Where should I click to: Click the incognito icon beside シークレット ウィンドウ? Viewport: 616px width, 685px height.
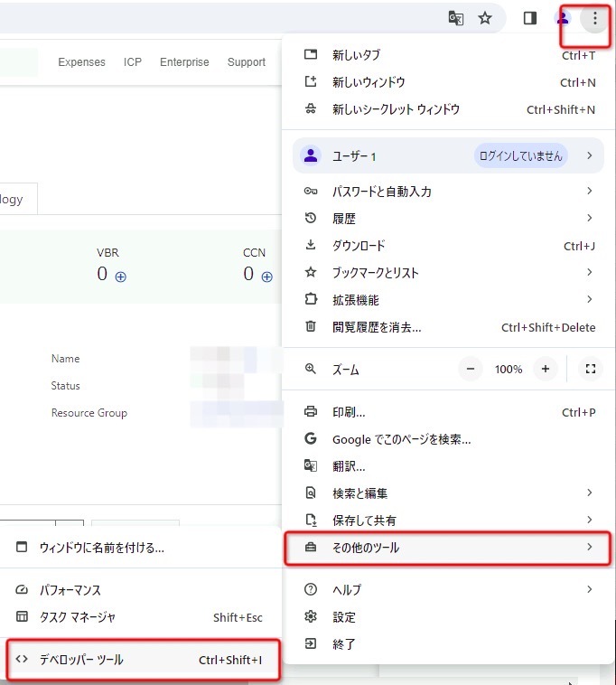pos(311,108)
